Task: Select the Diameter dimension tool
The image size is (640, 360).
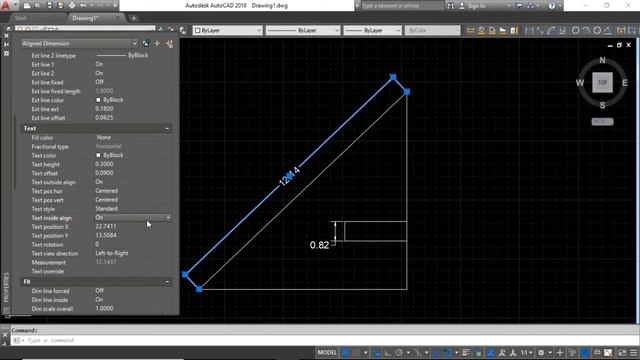Action: pyautogui.click(x=597, y=30)
